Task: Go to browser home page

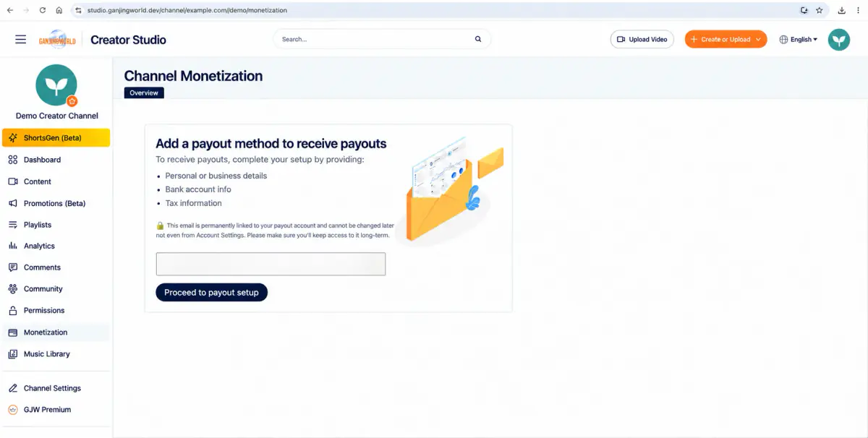Action: point(59,11)
